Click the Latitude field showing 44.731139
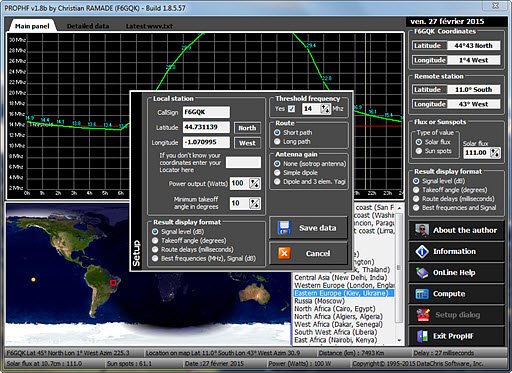Viewport: 512px width, 373px height. click(206, 127)
